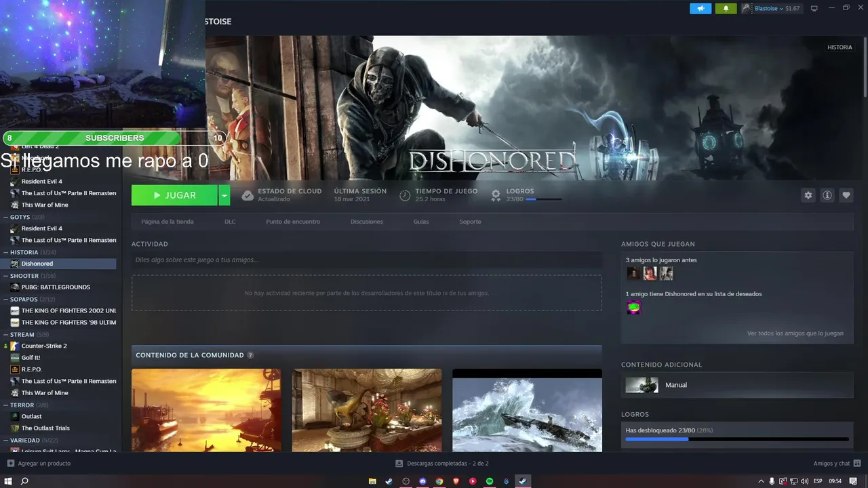Click the Blastoise profile avatar

[747, 8]
